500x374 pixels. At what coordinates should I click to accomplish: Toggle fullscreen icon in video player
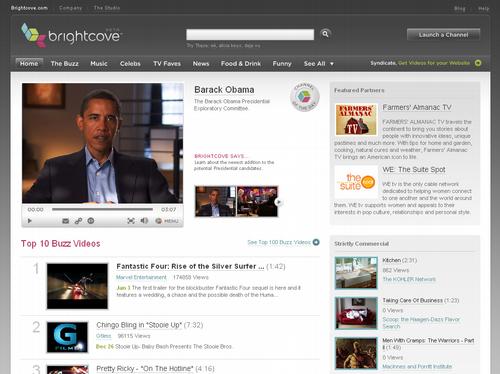[x=131, y=221]
